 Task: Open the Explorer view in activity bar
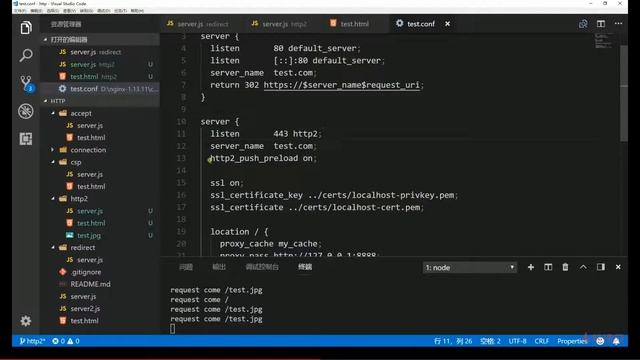tap(26, 28)
